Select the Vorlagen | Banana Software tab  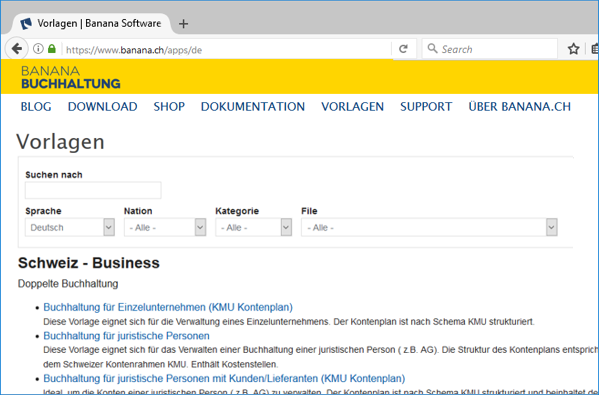click(x=92, y=24)
